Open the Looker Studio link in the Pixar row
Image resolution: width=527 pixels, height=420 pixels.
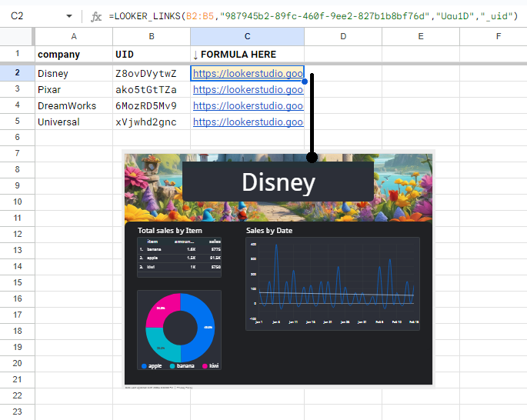point(248,89)
